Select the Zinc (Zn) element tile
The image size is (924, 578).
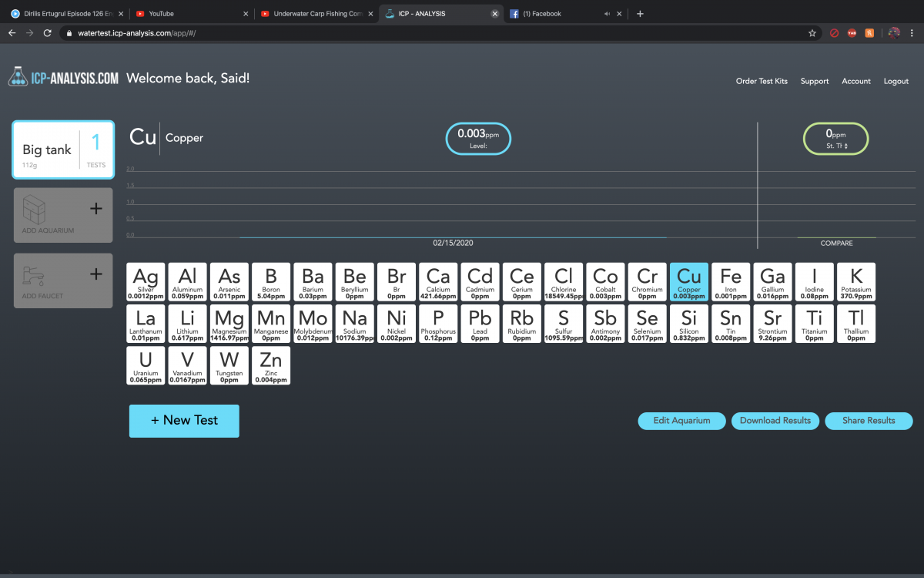pyautogui.click(x=271, y=365)
